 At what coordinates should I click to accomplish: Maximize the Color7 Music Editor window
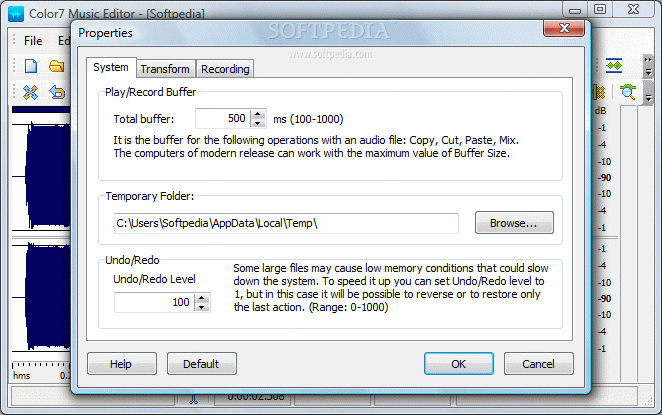coord(600,9)
